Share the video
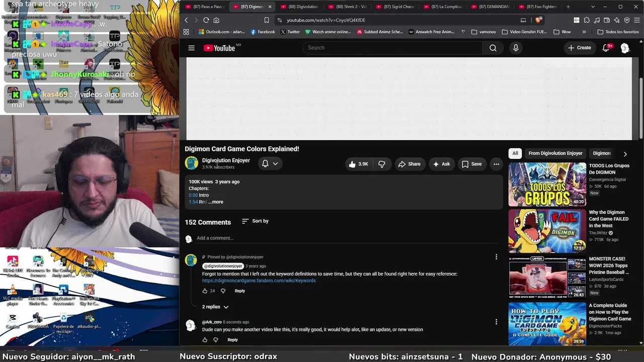Screen dimensions: 644x362 point(409,164)
